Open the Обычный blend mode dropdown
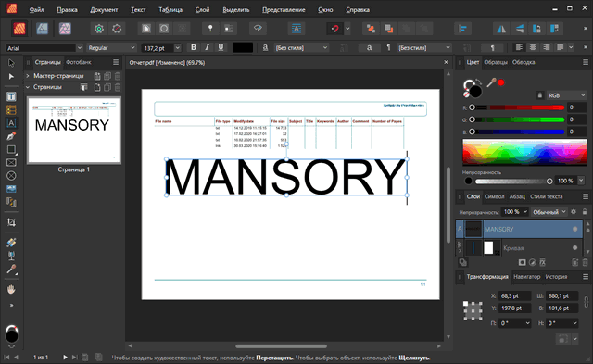Image resolution: width=593 pixels, height=364 pixels. [549, 212]
